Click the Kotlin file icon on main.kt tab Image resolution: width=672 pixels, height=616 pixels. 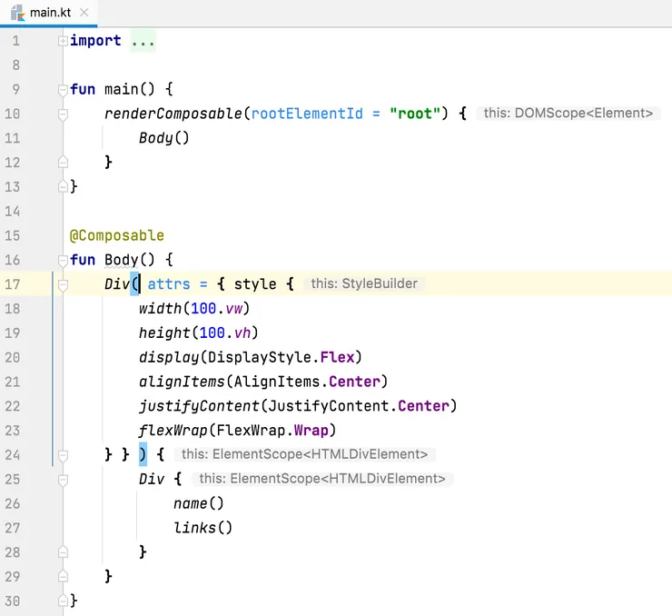tap(17, 14)
